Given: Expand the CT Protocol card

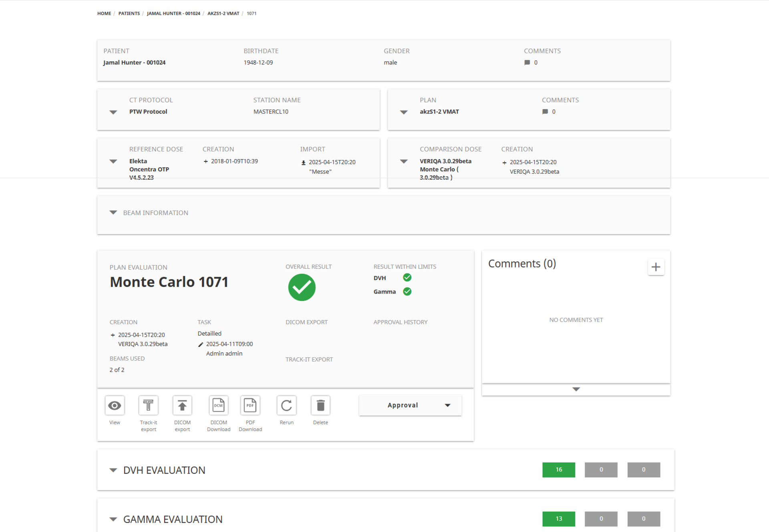Looking at the screenshot, I should [113, 112].
